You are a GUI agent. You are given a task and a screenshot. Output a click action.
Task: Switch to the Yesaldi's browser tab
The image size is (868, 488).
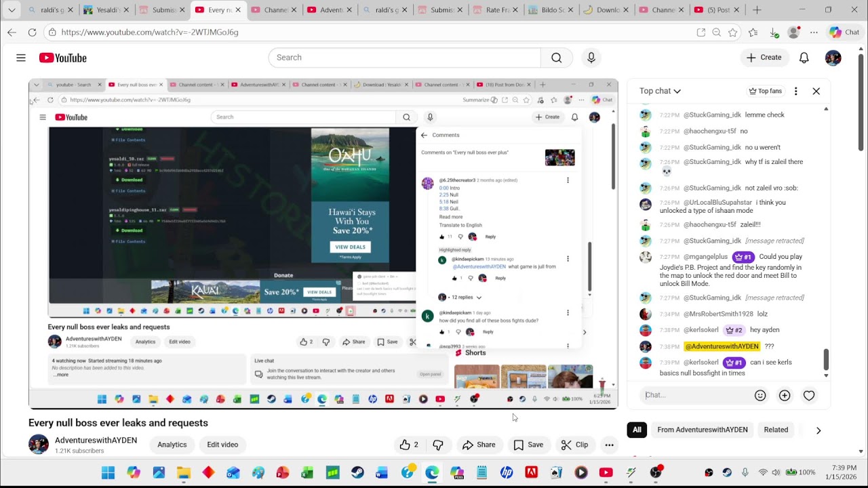click(x=104, y=10)
